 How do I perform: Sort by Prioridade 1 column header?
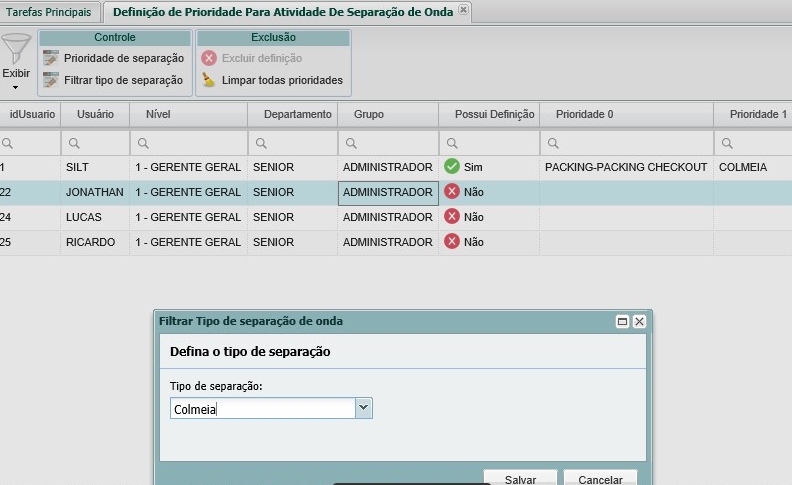coord(753,114)
